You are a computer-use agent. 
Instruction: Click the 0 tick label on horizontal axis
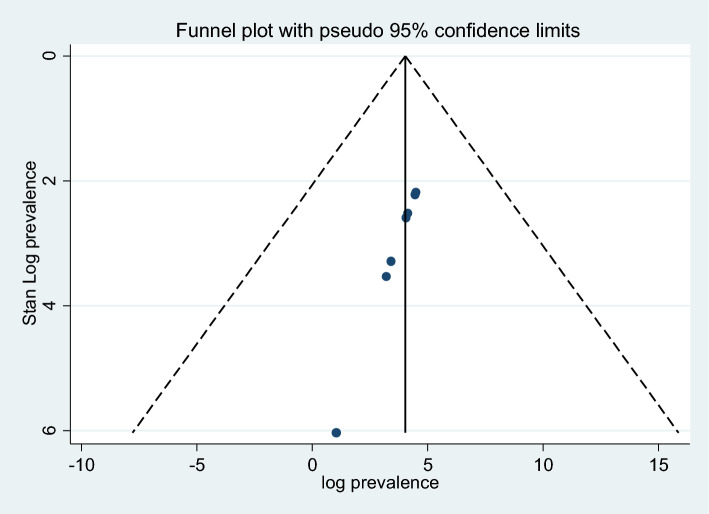pos(312,465)
